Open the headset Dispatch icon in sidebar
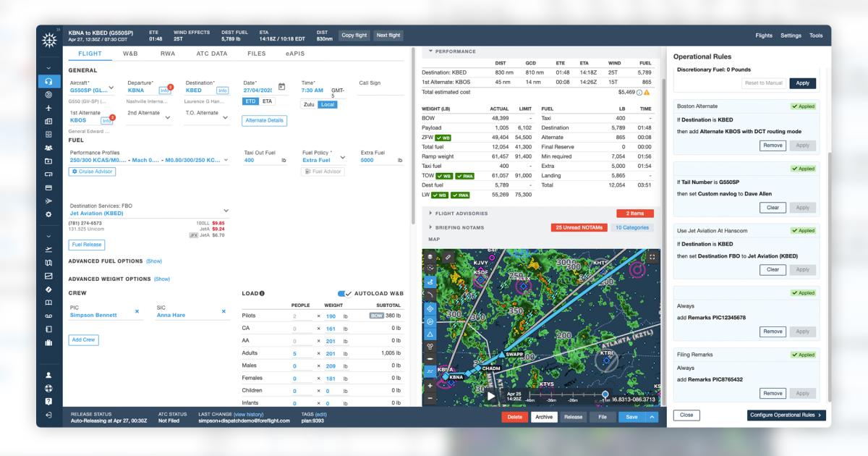 point(48,82)
